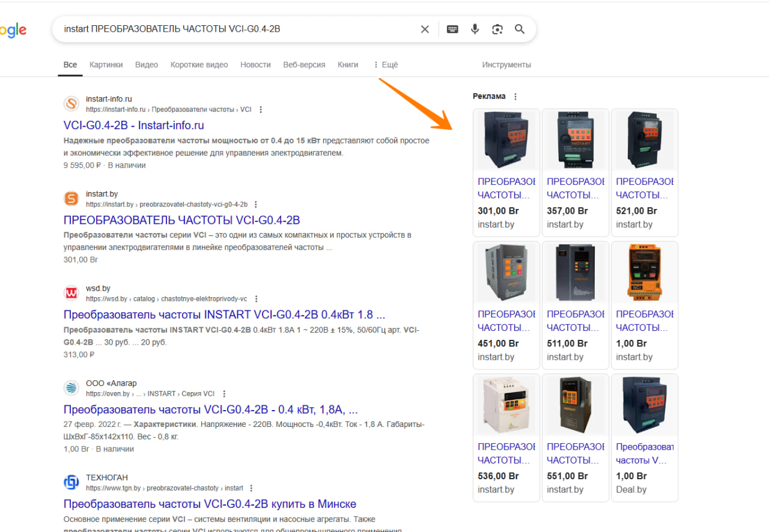The width and height of the screenshot is (769, 532).
Task: Switch to the Все tab
Action: [x=70, y=65]
